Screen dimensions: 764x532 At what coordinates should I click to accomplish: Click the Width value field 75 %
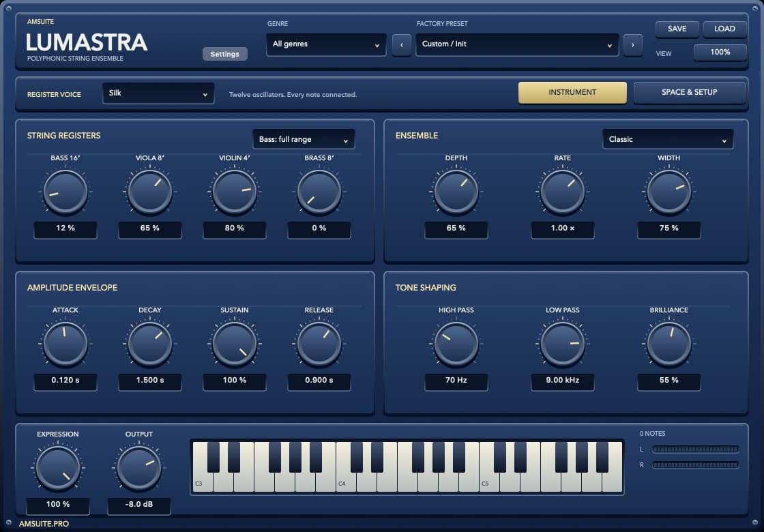tap(669, 229)
